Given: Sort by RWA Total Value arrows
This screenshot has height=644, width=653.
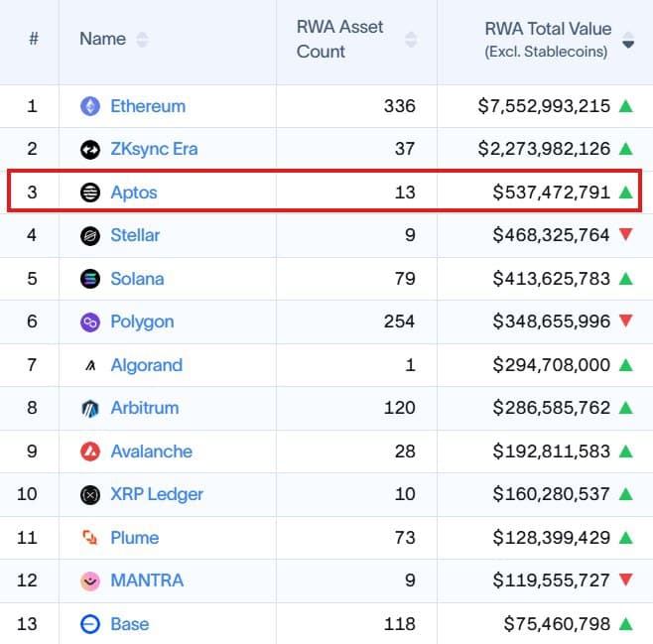Looking at the screenshot, I should tap(627, 40).
